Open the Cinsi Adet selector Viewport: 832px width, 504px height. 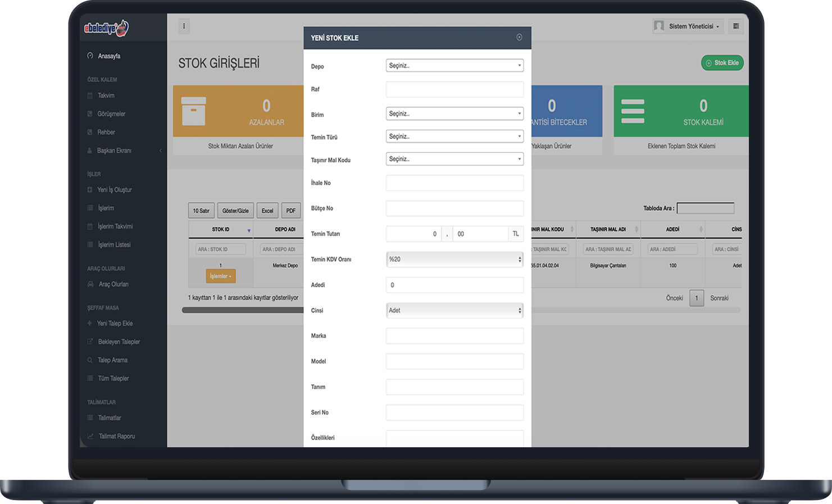[x=454, y=310]
